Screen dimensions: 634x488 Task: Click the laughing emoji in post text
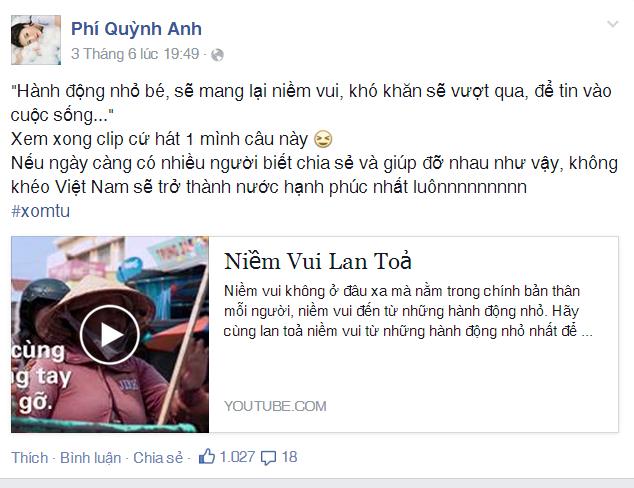click(x=323, y=139)
